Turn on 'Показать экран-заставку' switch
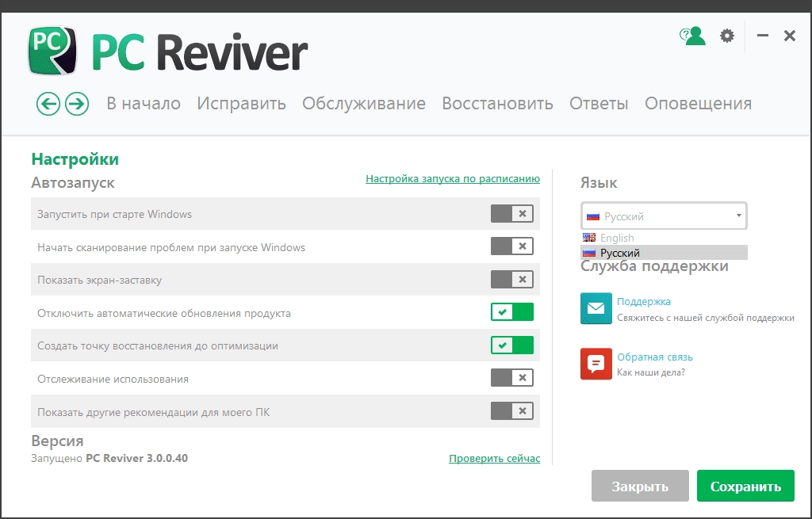This screenshot has height=519, width=812. pos(512,280)
